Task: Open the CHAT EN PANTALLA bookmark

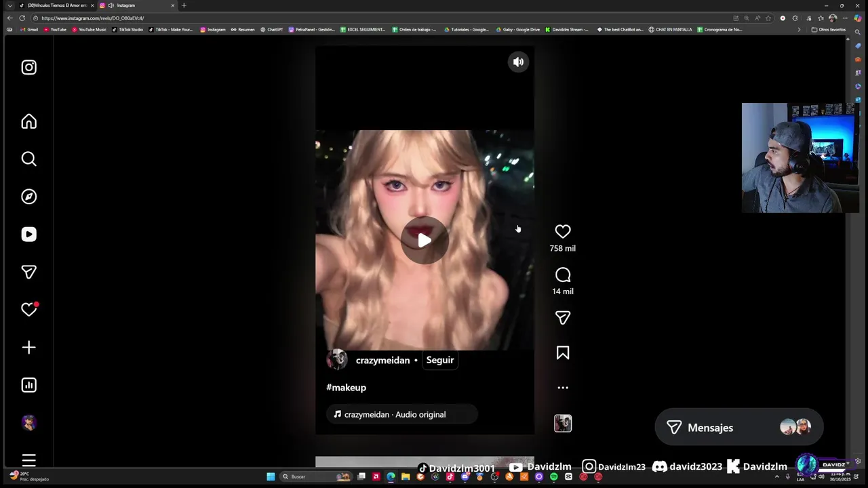Action: 671,30
